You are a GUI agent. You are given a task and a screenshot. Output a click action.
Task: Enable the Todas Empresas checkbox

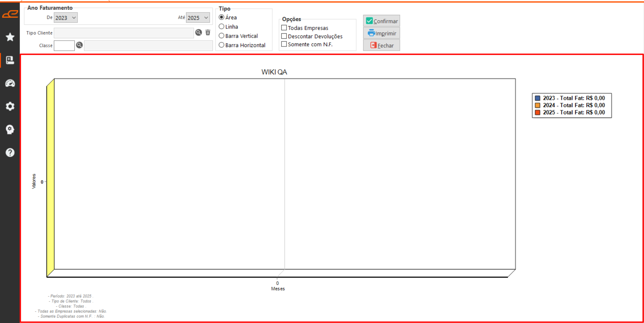[284, 28]
